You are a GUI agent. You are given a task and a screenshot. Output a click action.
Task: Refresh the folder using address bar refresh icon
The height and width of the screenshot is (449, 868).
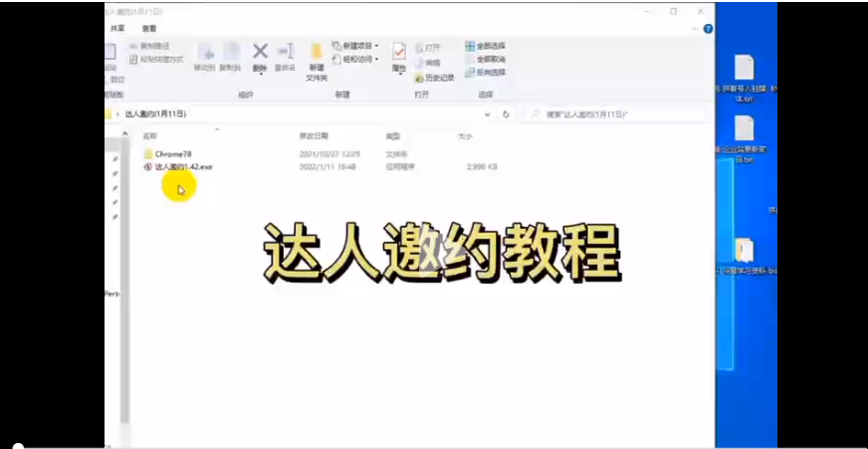[506, 114]
